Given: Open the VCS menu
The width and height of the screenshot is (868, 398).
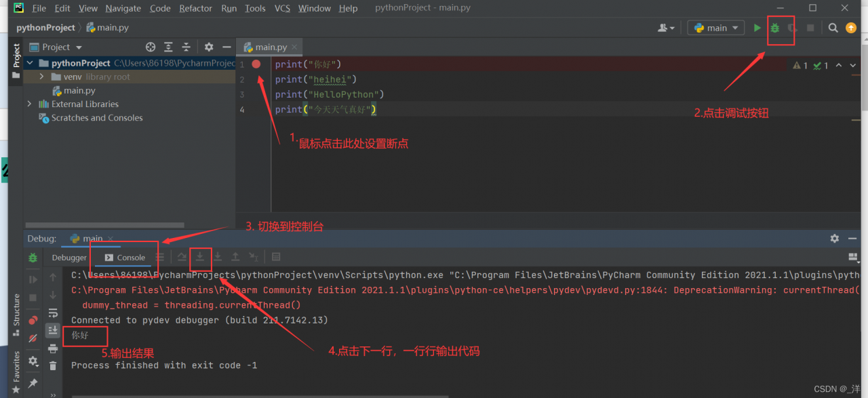Looking at the screenshot, I should (x=282, y=8).
